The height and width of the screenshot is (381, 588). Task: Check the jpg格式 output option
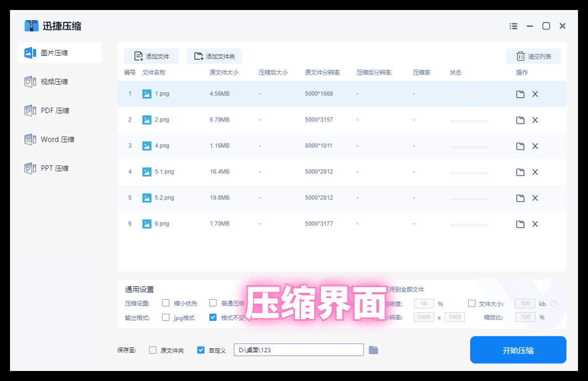pos(165,317)
